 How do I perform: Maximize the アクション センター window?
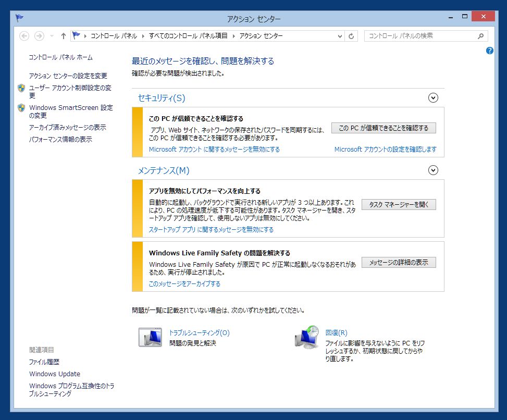point(465,17)
